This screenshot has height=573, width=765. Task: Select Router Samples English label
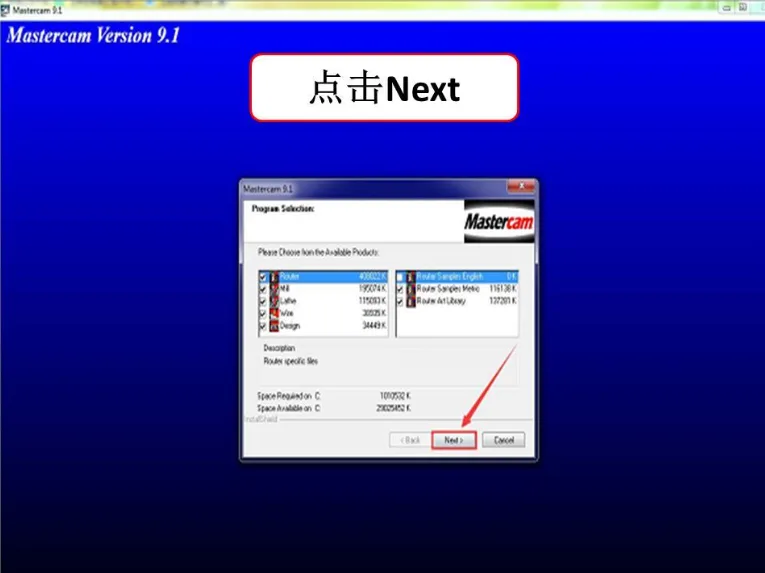449,277
